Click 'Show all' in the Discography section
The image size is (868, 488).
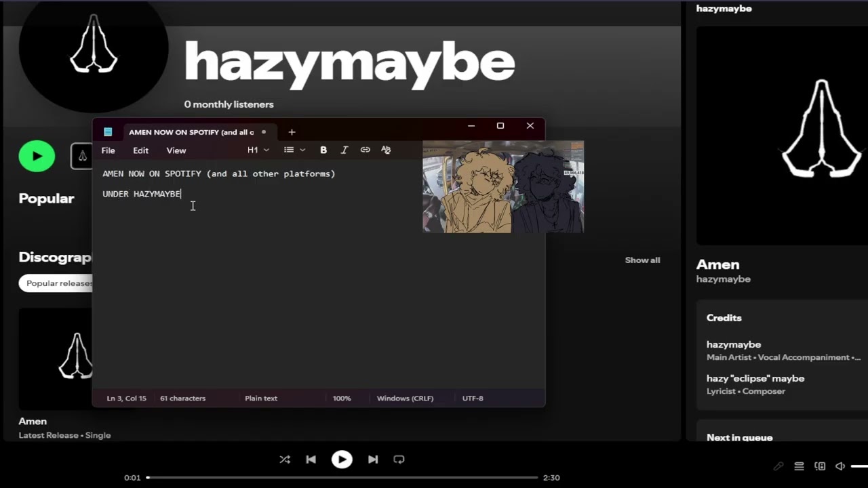pyautogui.click(x=642, y=260)
